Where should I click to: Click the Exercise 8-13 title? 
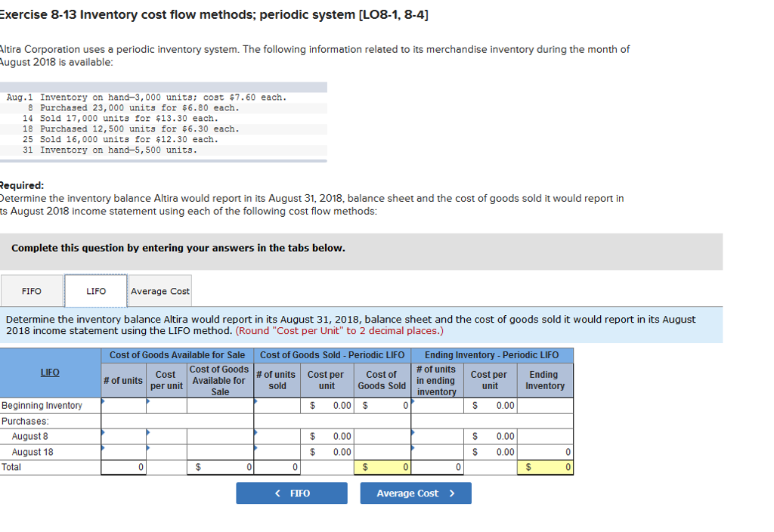214,15
